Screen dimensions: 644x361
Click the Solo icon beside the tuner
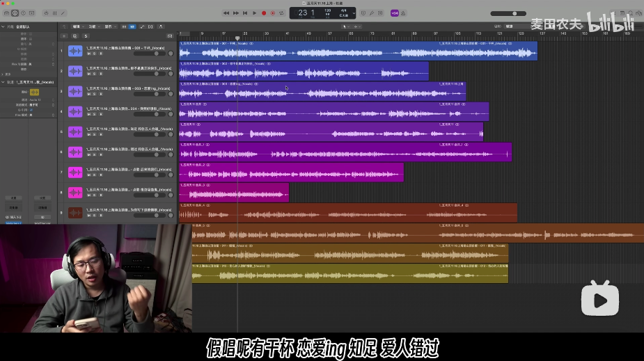pyautogui.click(x=380, y=13)
